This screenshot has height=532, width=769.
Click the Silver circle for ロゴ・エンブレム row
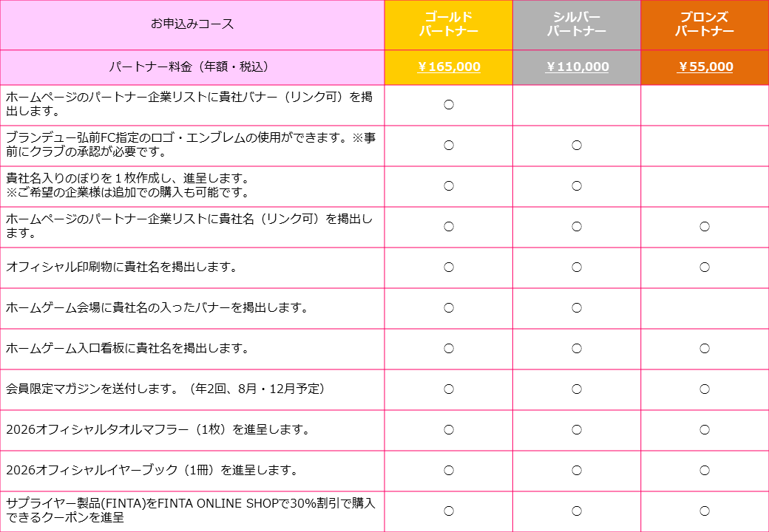[577, 146]
